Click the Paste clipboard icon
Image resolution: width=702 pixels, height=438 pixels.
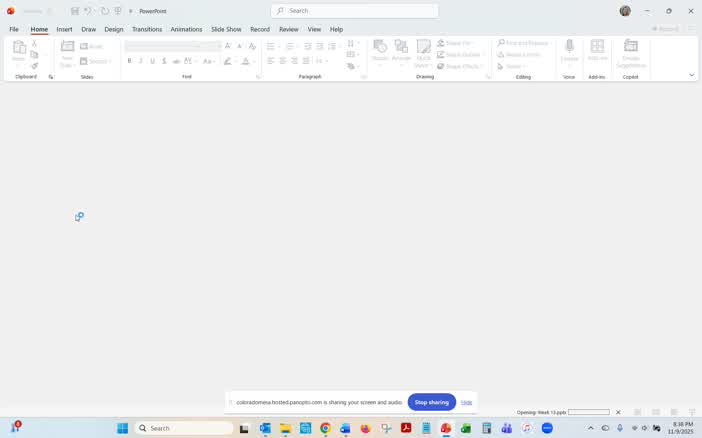[19, 48]
